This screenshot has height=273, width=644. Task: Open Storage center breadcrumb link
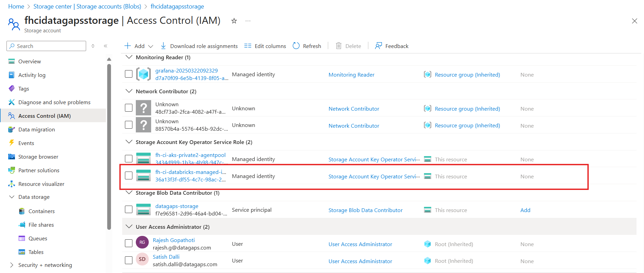pyautogui.click(x=87, y=6)
